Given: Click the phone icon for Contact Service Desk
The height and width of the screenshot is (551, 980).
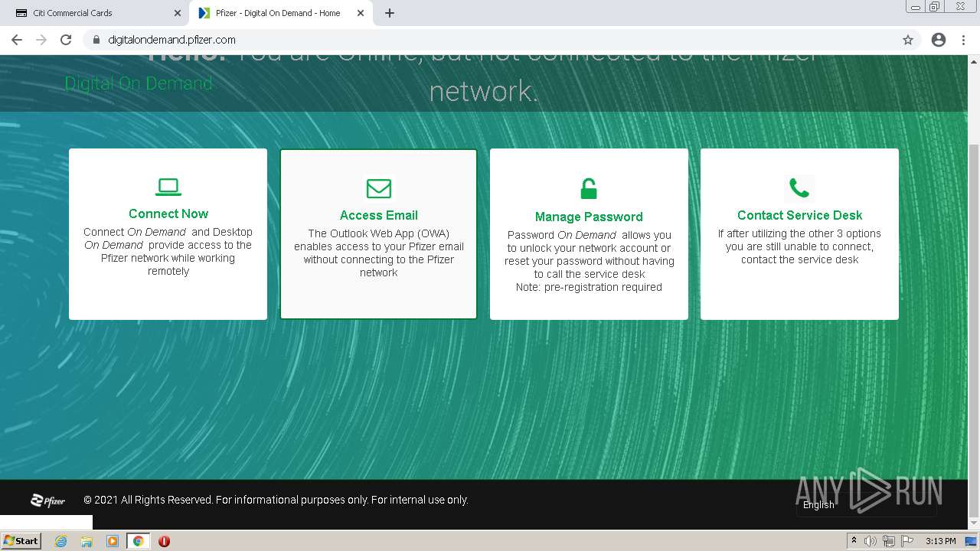Looking at the screenshot, I should 799,187.
